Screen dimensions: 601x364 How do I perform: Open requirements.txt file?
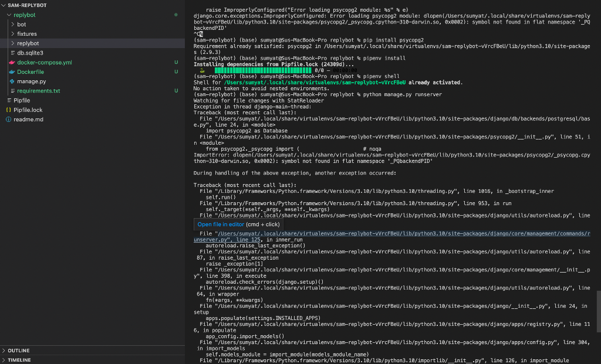click(38, 91)
